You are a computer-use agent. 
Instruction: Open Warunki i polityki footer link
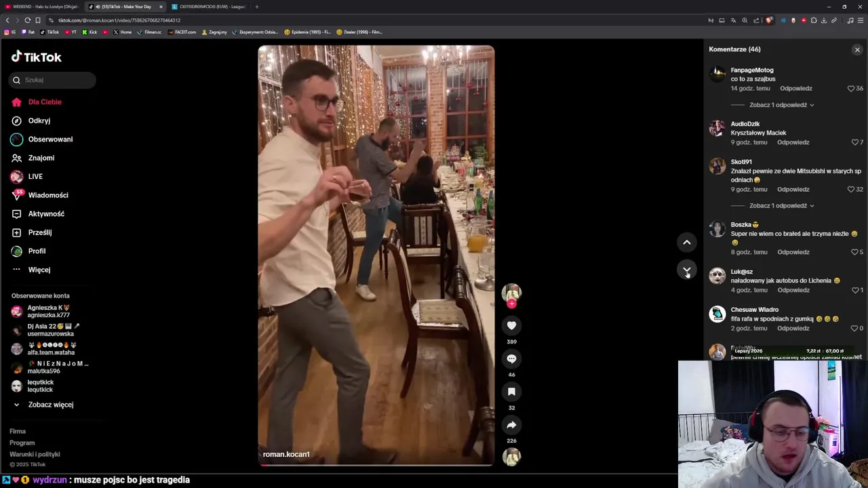coord(35,454)
